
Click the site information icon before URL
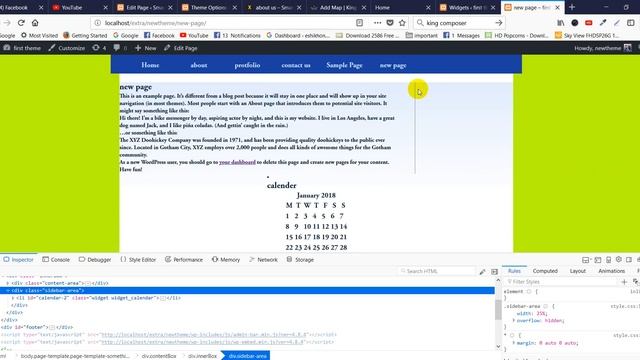[x=98, y=23]
